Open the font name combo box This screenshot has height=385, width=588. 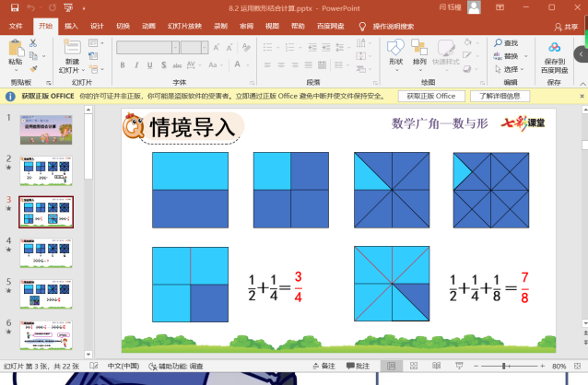point(147,45)
